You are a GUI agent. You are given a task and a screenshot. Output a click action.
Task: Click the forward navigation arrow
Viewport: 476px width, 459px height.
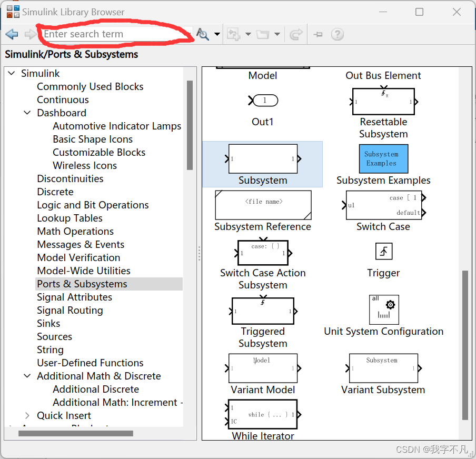[x=30, y=34]
